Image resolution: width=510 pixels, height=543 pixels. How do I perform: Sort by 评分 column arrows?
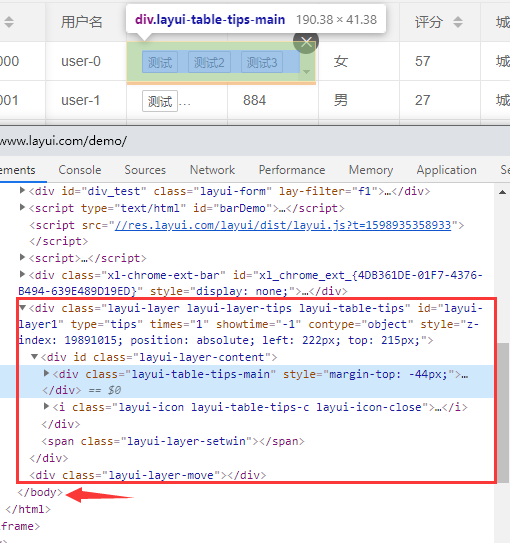458,22
